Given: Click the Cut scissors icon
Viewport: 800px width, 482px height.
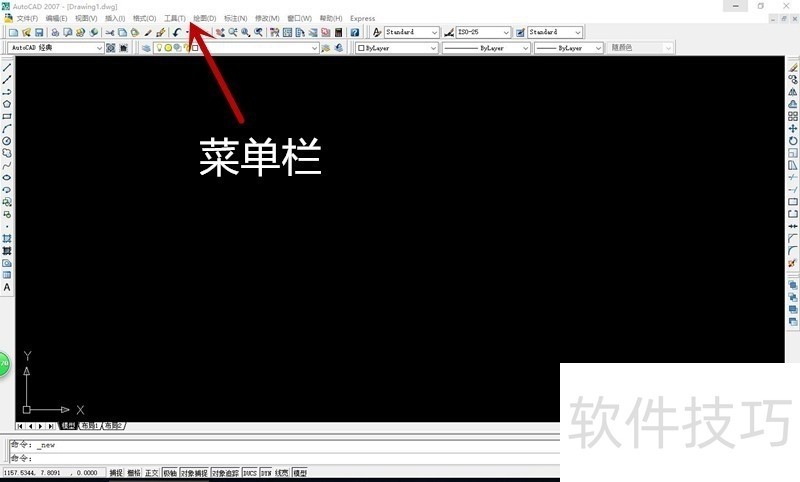Looking at the screenshot, I should [110, 32].
